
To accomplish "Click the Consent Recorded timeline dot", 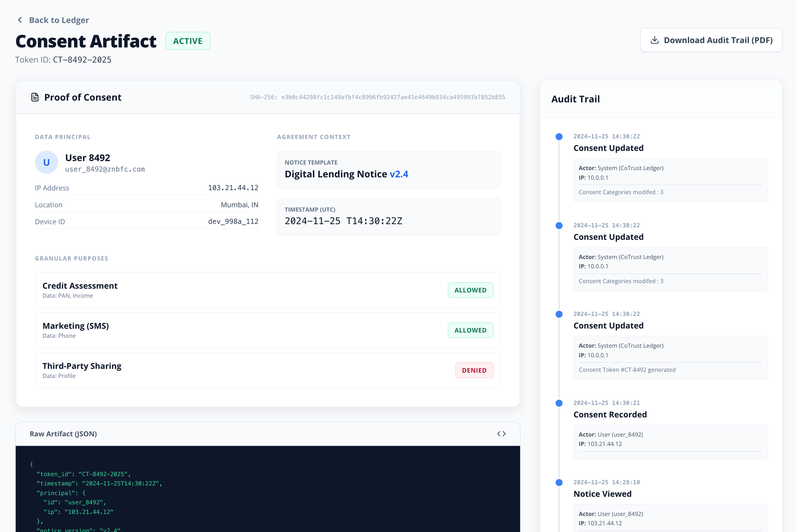I will click(x=559, y=403).
